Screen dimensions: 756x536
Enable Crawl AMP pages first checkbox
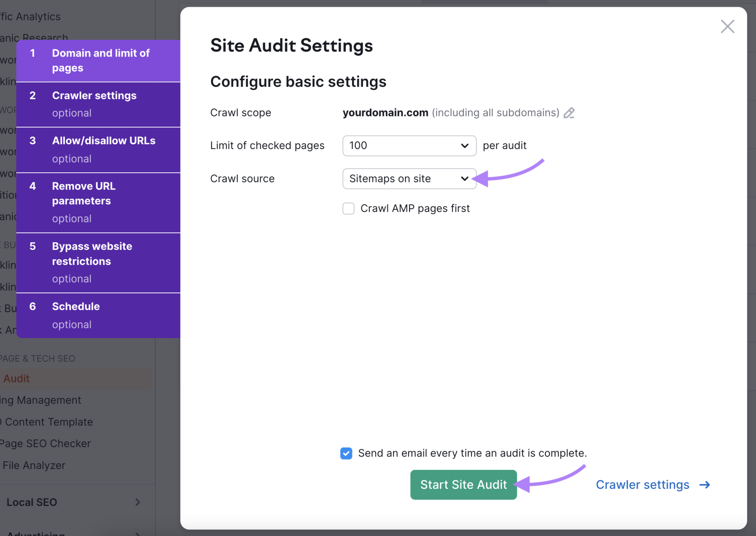coord(348,209)
